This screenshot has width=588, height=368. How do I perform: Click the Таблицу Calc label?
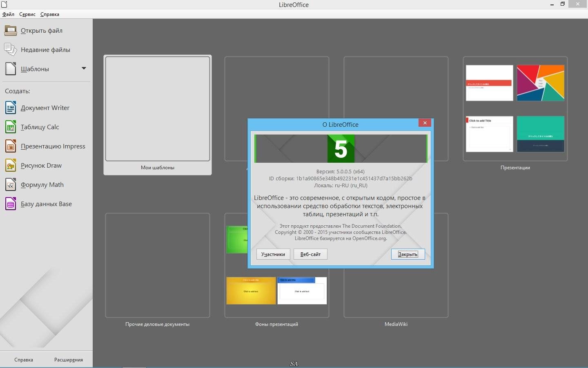(x=40, y=127)
